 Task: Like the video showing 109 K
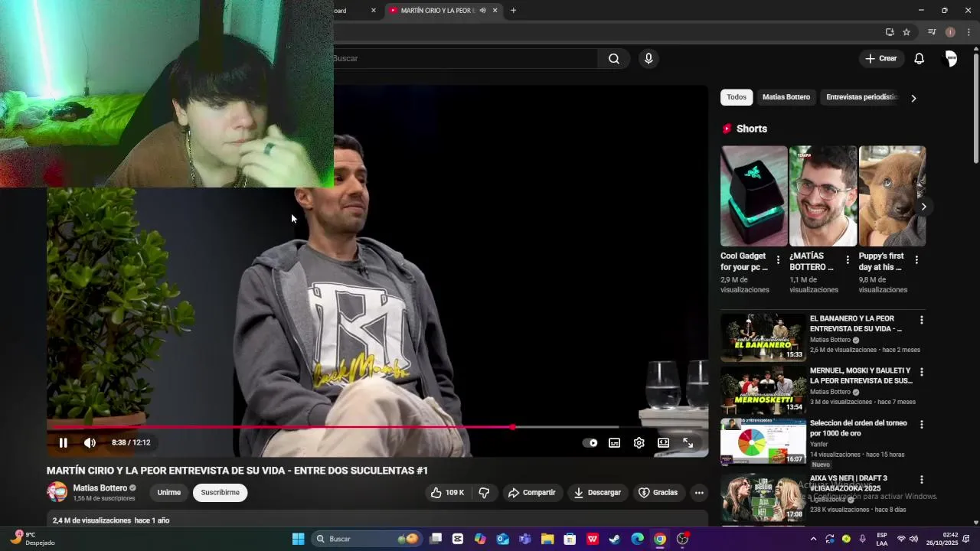coord(448,492)
